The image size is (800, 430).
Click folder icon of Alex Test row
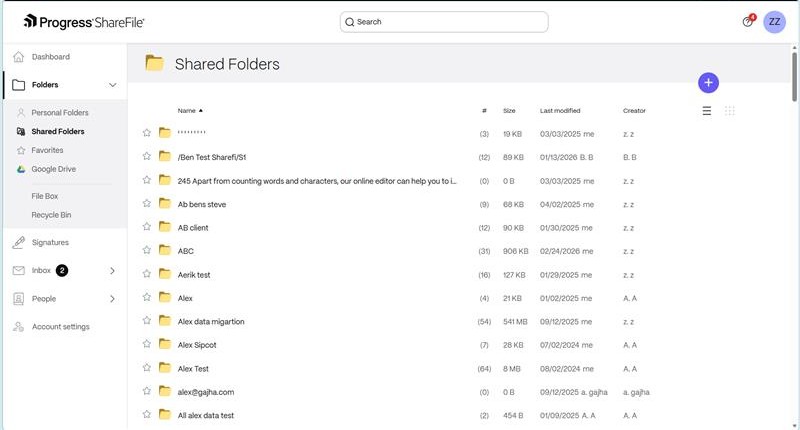[165, 367]
